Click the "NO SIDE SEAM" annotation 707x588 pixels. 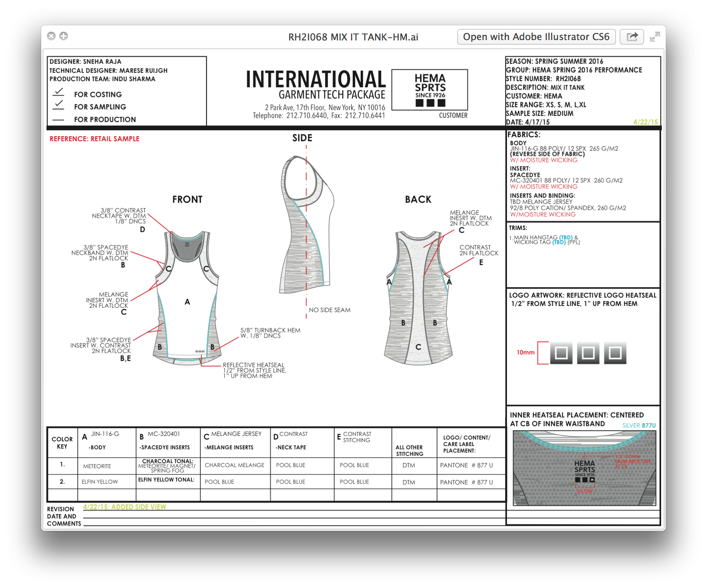[x=330, y=310]
